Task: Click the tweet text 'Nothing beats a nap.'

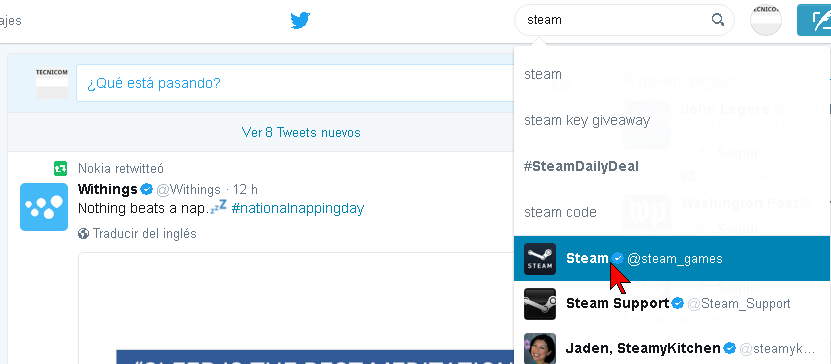Action: coord(143,208)
